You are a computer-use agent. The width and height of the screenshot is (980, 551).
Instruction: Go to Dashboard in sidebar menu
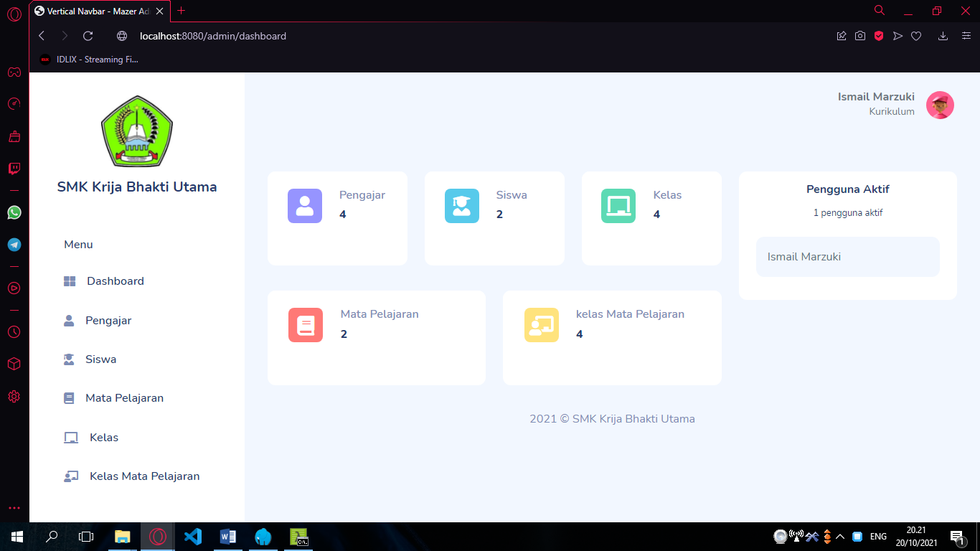coord(115,281)
